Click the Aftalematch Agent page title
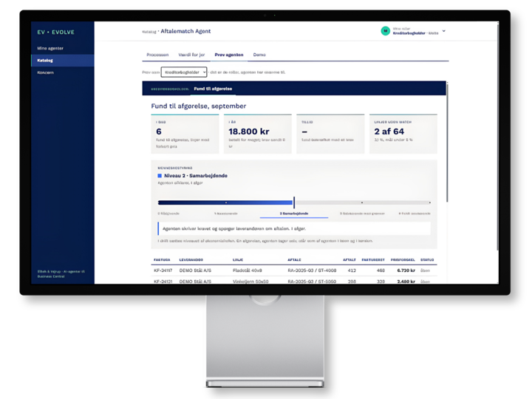Viewport: 532px width, 399px height. coord(185,31)
